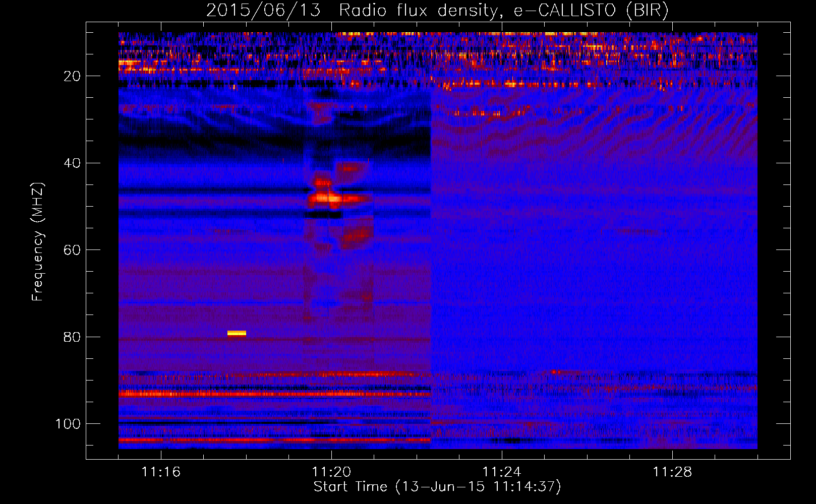Click the '100' frequency tick label
Viewport: 816px width, 504px height.
tap(68, 424)
